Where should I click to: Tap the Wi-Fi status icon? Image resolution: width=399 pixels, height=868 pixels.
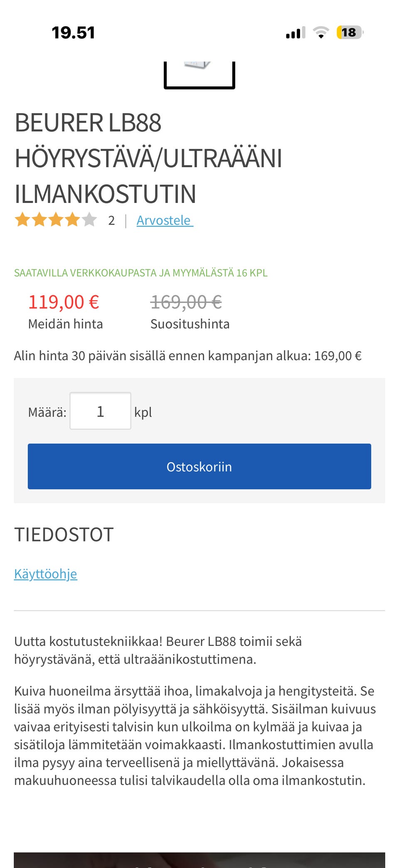(x=320, y=32)
